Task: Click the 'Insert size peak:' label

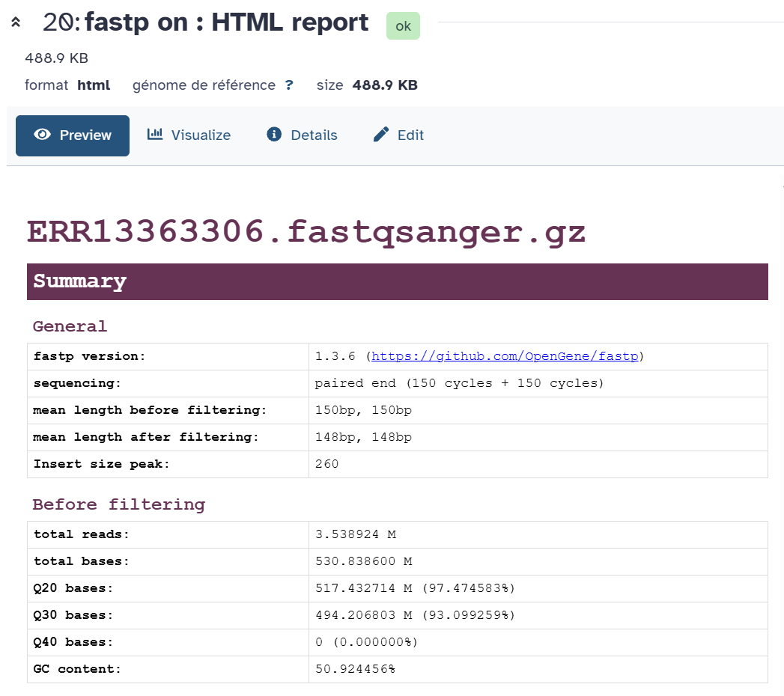Action: [x=102, y=464]
